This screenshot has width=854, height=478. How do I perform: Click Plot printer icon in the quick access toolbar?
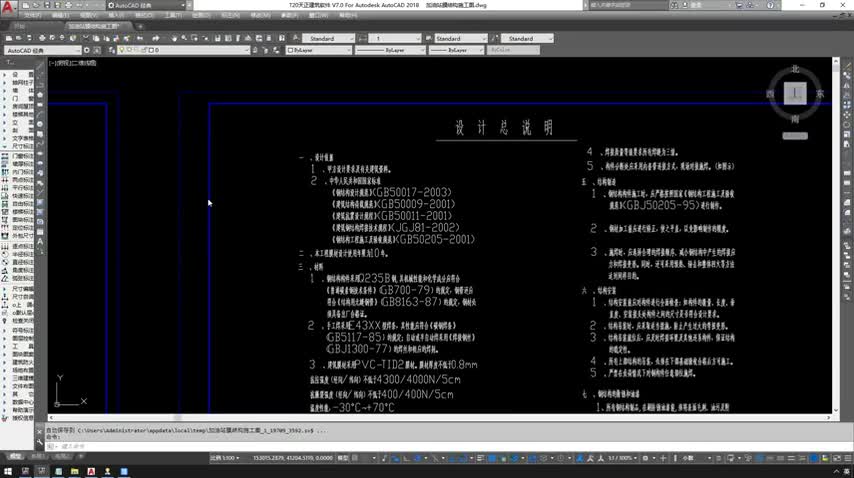click(x=69, y=5)
